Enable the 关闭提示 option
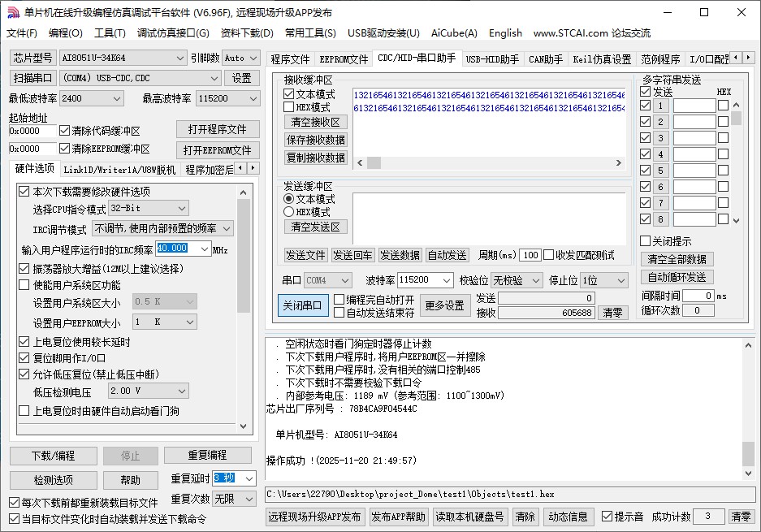 (x=645, y=241)
